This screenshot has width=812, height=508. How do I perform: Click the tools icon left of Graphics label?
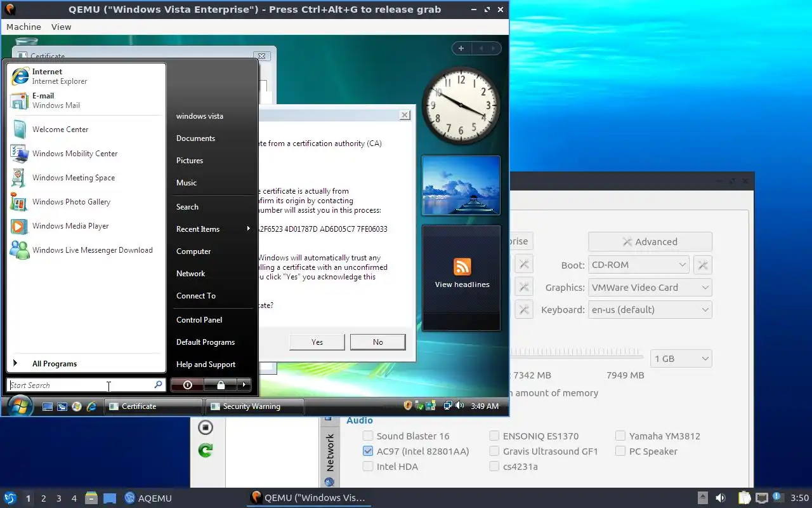(523, 288)
